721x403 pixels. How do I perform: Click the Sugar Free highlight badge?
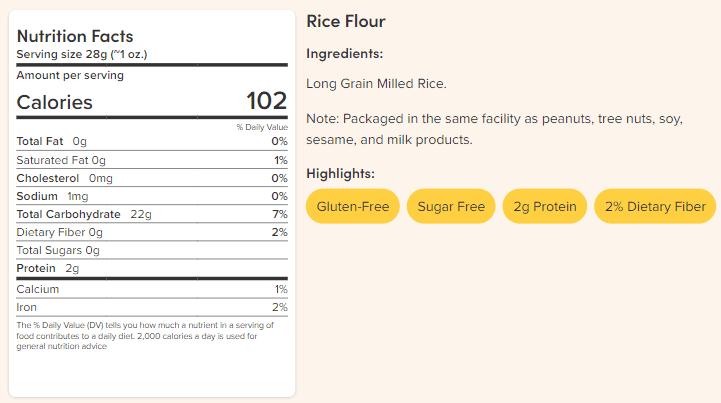coord(451,206)
